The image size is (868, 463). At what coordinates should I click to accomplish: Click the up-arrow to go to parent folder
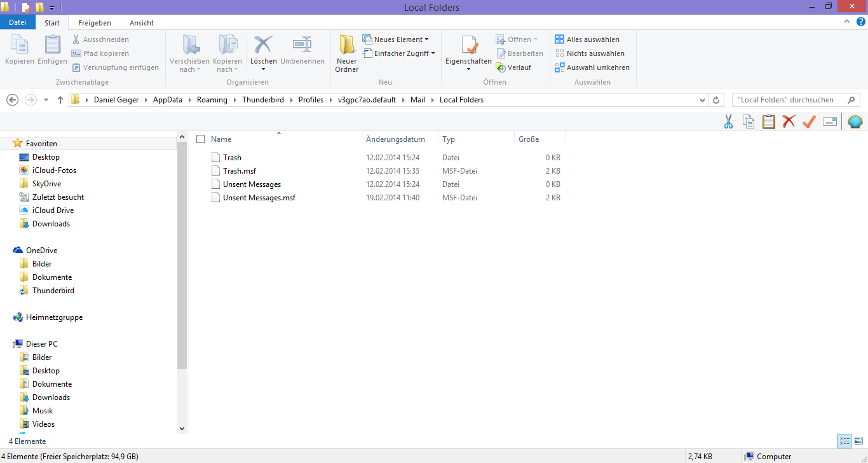coord(60,100)
